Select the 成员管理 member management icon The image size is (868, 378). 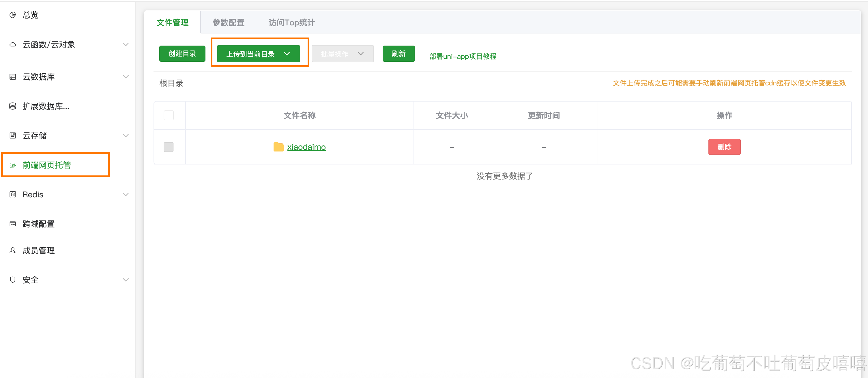click(12, 250)
